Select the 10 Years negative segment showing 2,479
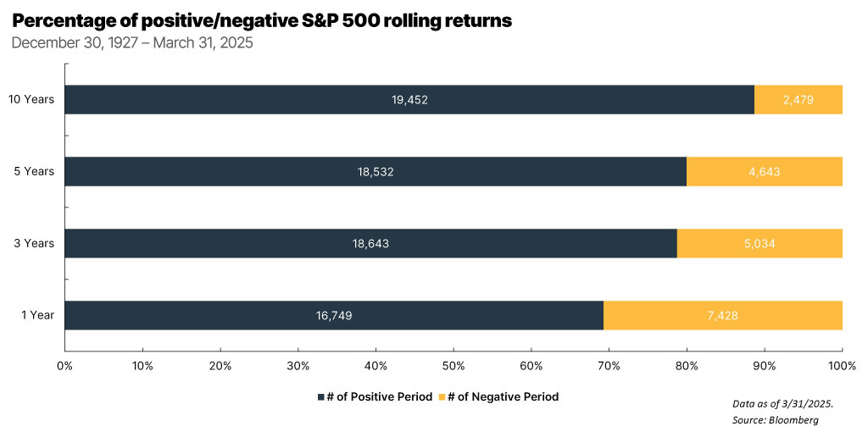 [798, 99]
